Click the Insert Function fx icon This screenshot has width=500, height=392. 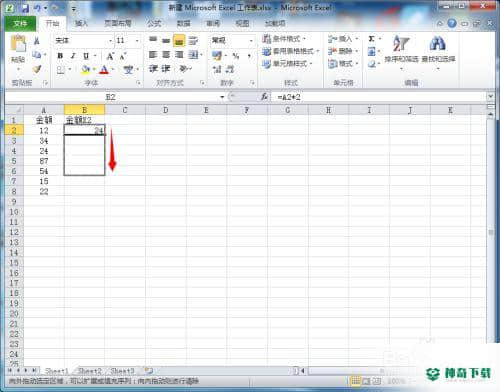(x=264, y=97)
